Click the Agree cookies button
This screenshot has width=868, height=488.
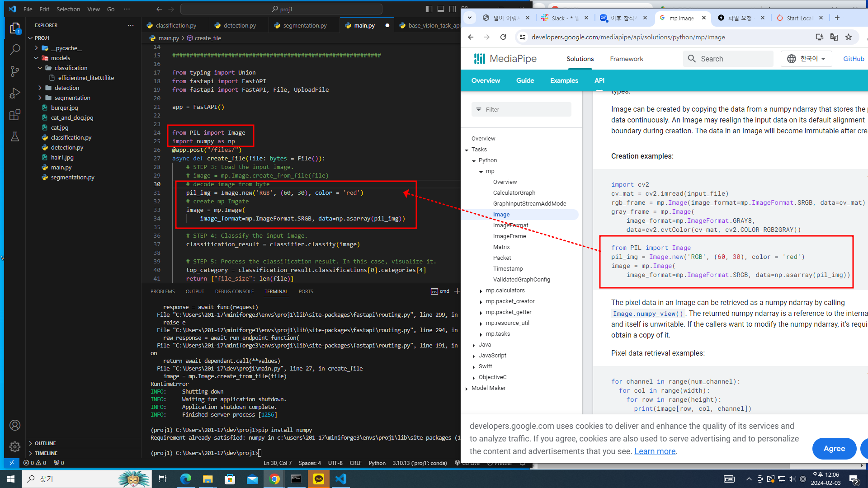834,448
